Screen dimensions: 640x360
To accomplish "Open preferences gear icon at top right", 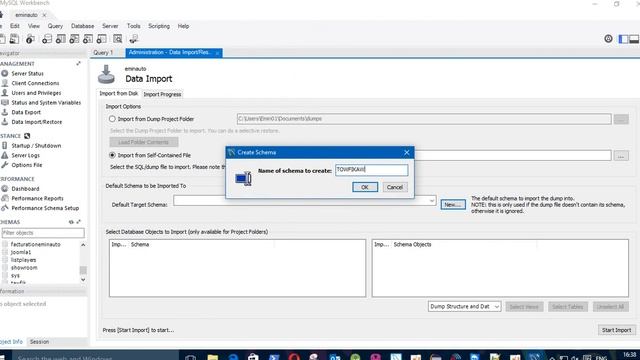I will click(608, 39).
